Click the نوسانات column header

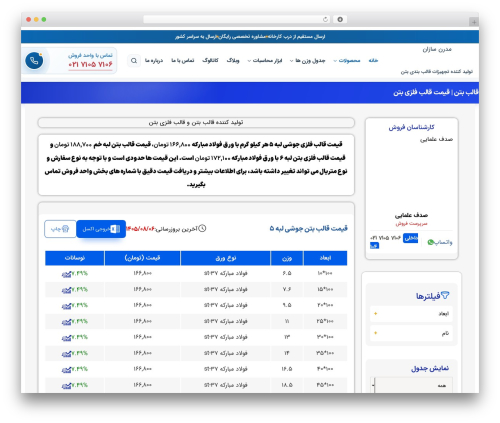[x=75, y=258]
